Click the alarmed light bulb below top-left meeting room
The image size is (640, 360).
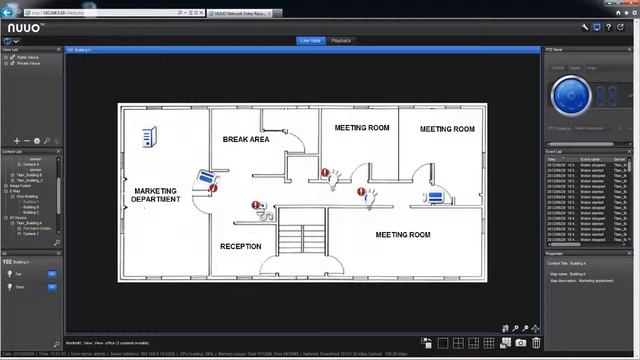coord(331,178)
